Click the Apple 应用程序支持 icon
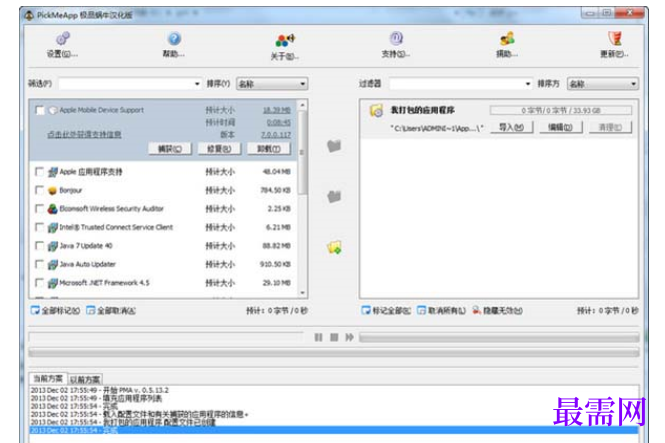The width and height of the screenshot is (665, 443). pos(53,172)
